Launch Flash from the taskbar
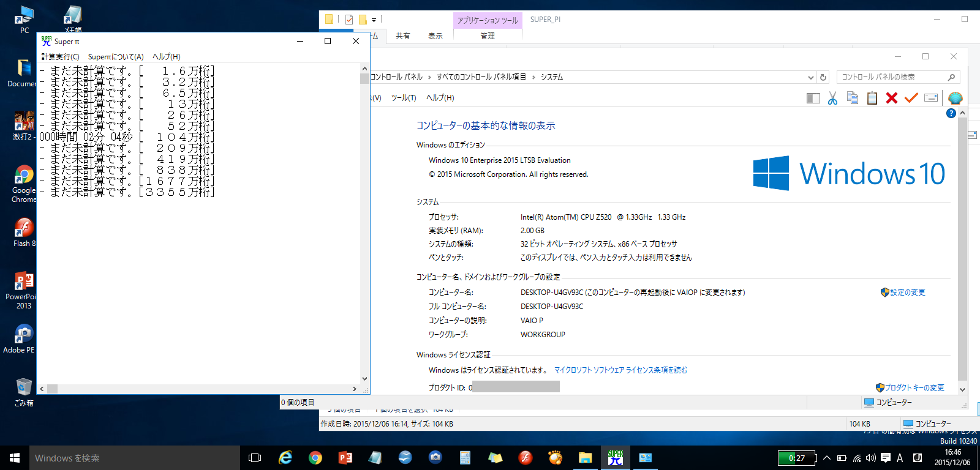The width and height of the screenshot is (980, 470). 526,458
